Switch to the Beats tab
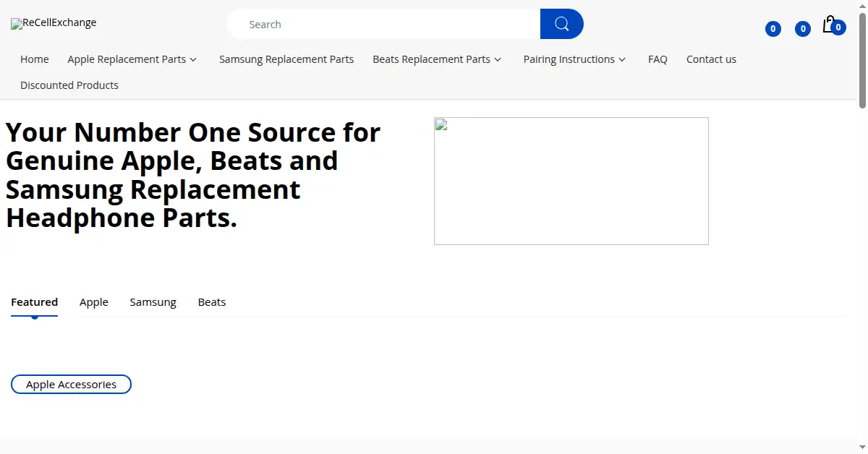Image resolution: width=868 pixels, height=454 pixels. point(212,302)
